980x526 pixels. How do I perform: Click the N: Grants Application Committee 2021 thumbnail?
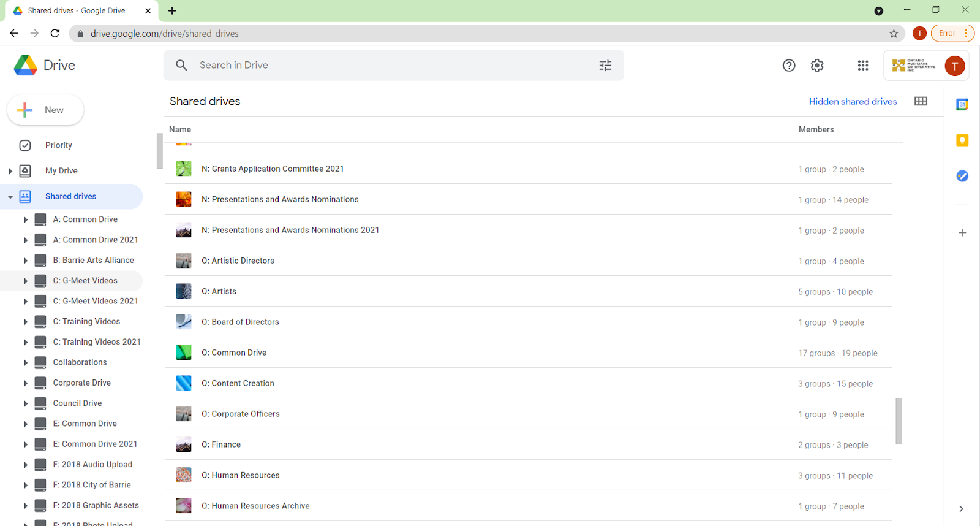tap(184, 169)
